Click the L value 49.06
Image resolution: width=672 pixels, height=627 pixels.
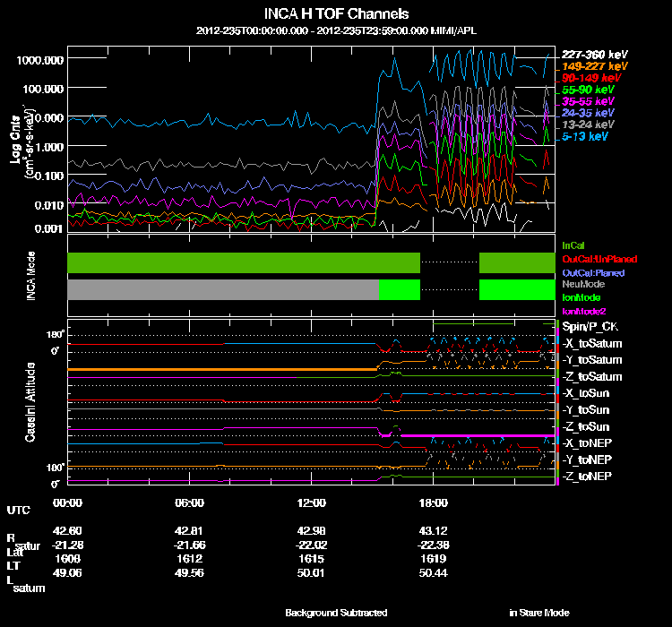[x=67, y=573]
